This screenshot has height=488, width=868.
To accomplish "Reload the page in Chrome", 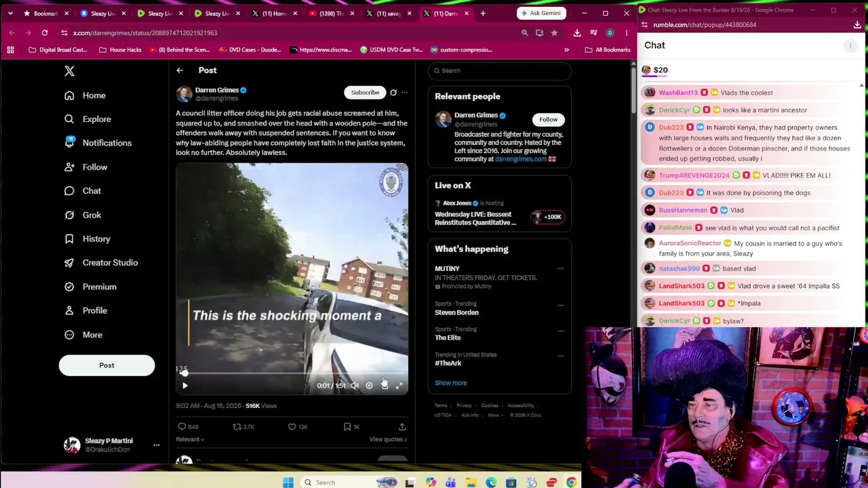I will (x=45, y=33).
